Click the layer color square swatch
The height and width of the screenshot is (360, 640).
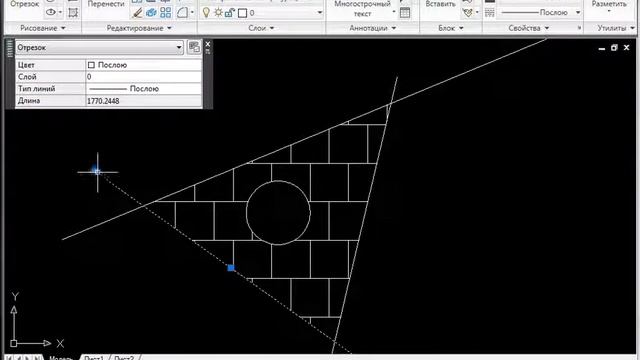coord(242,13)
